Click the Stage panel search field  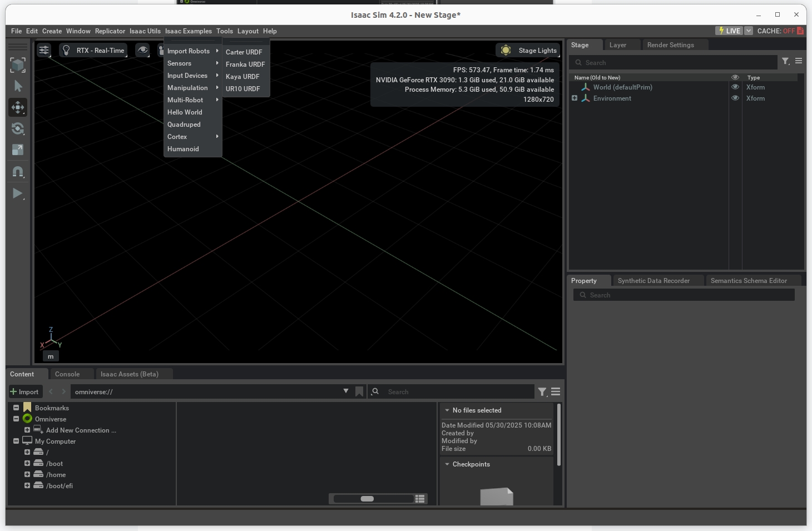coord(673,62)
